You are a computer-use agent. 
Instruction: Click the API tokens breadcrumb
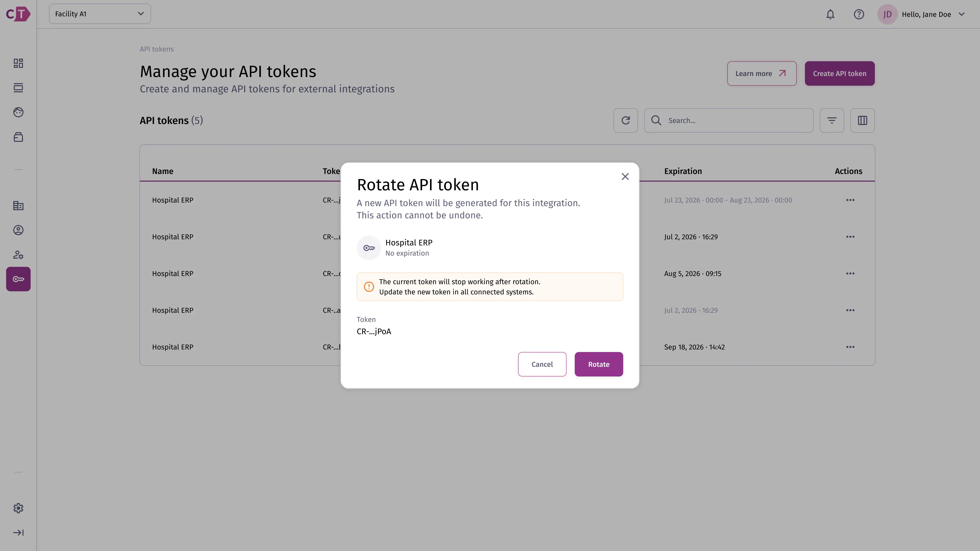156,49
